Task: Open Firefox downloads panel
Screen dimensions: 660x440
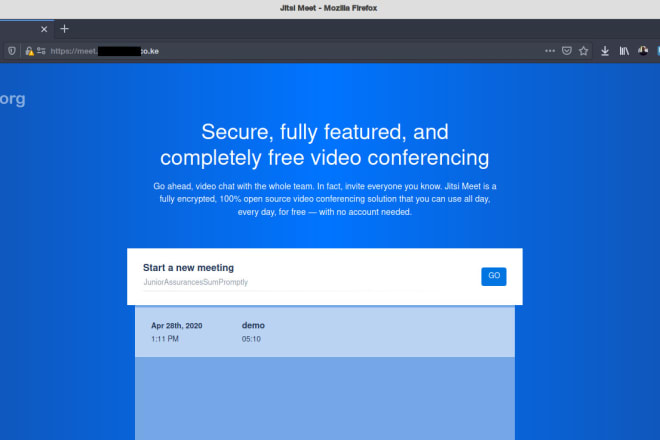Action: tap(605, 51)
